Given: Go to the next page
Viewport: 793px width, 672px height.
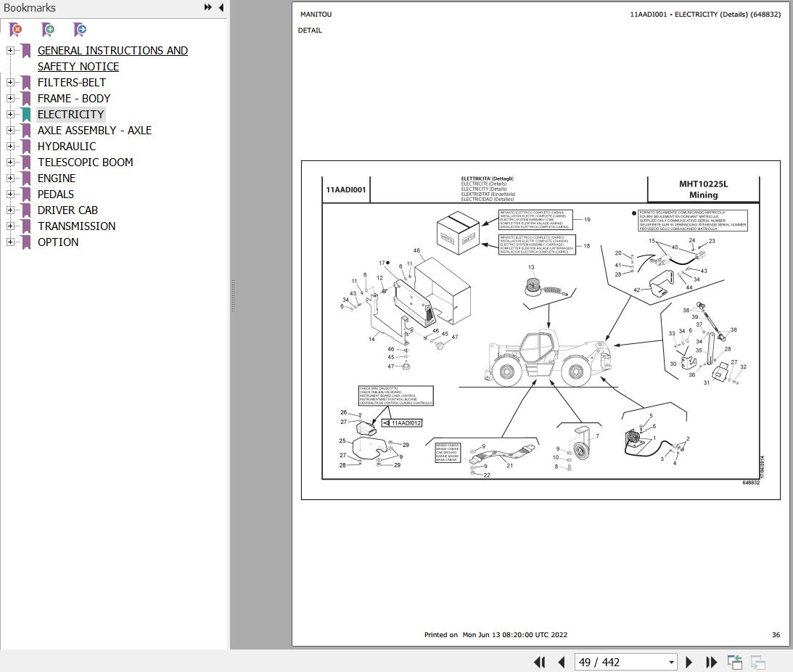Looking at the screenshot, I should click(689, 662).
